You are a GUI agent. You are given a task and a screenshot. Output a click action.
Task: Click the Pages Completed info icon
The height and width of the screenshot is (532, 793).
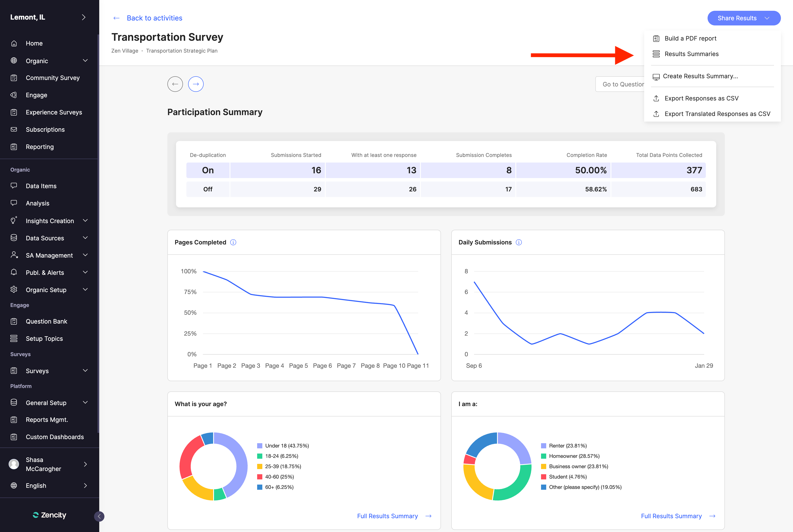[x=233, y=242]
